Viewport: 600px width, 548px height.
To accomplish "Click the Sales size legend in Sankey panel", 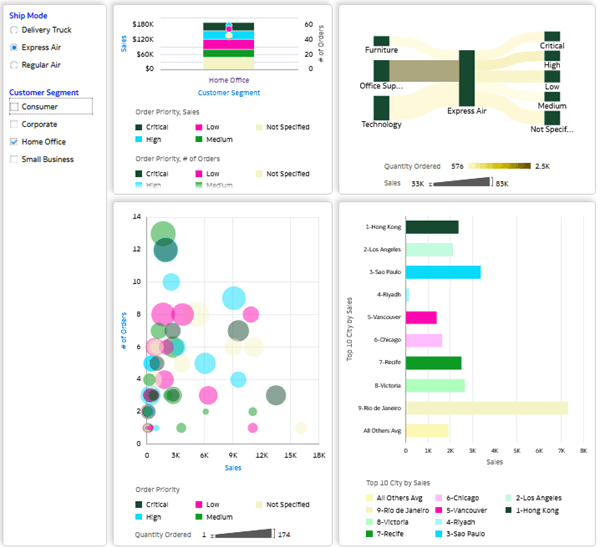I will [460, 182].
